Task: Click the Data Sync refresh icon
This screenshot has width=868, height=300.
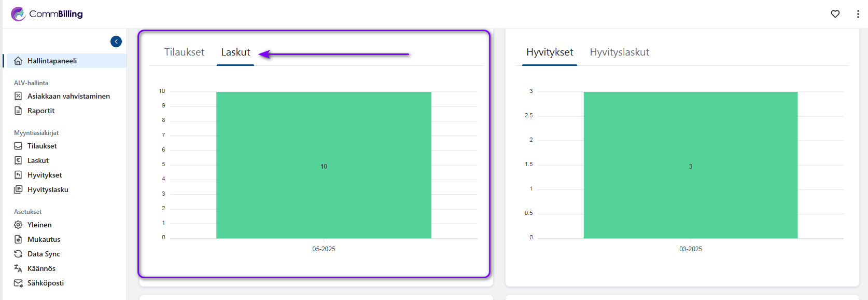Action: pos(18,254)
